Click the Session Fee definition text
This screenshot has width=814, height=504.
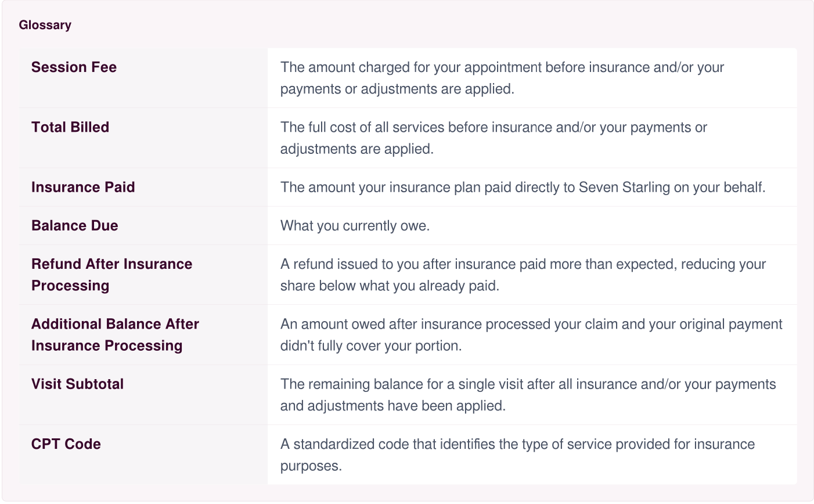pos(502,78)
